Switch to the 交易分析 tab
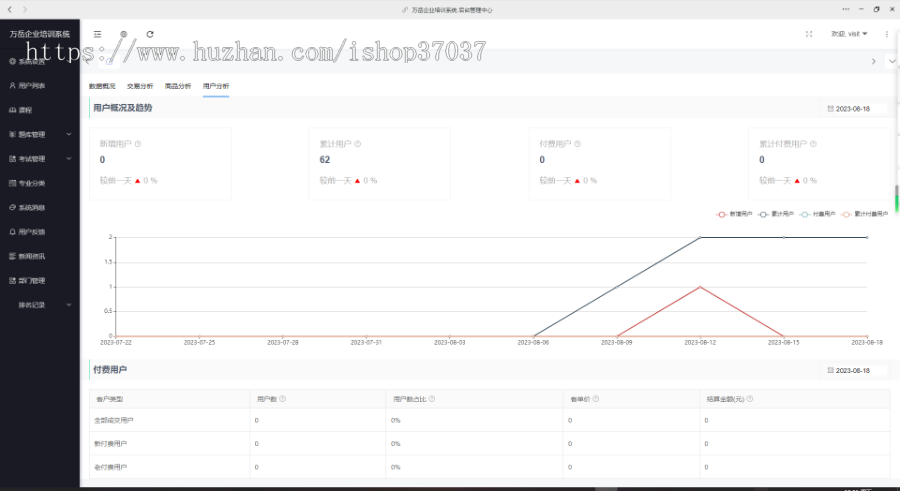Screen dimensions: 900x491 (x=140, y=86)
